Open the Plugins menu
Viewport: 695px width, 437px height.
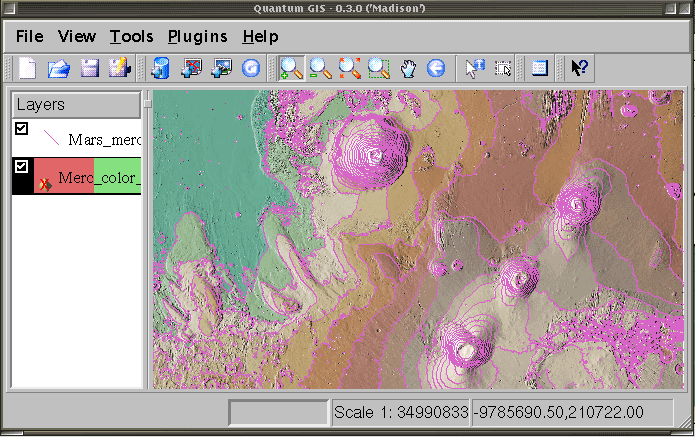click(197, 36)
